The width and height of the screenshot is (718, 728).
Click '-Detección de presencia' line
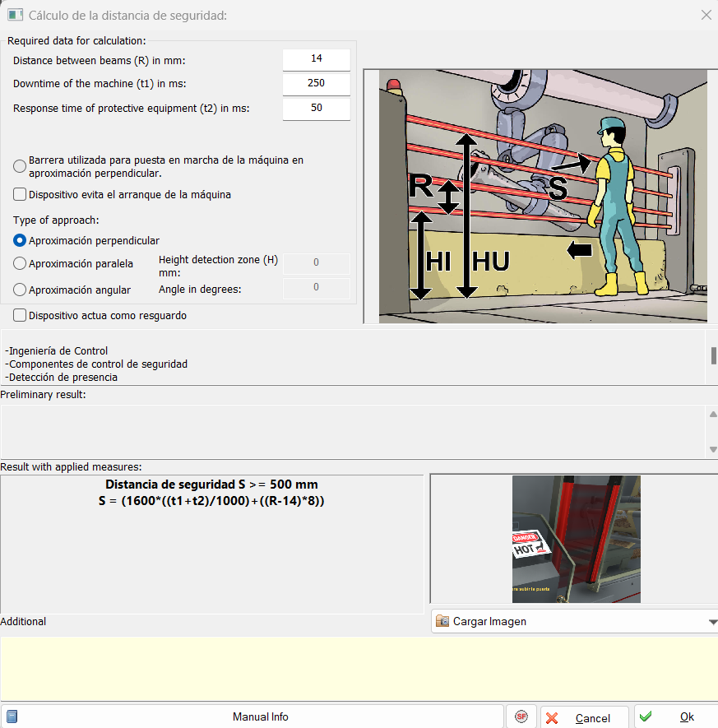61,377
